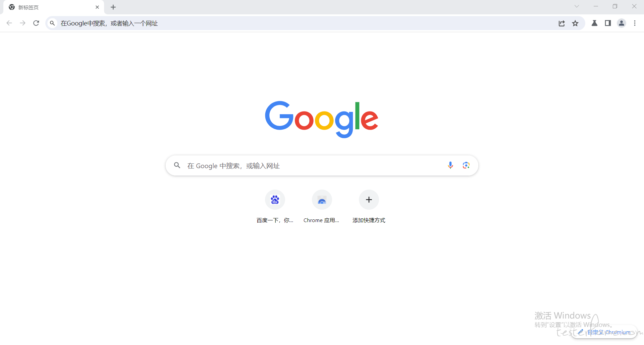Bookmark this tab with the star icon
644x345 pixels.
point(575,23)
